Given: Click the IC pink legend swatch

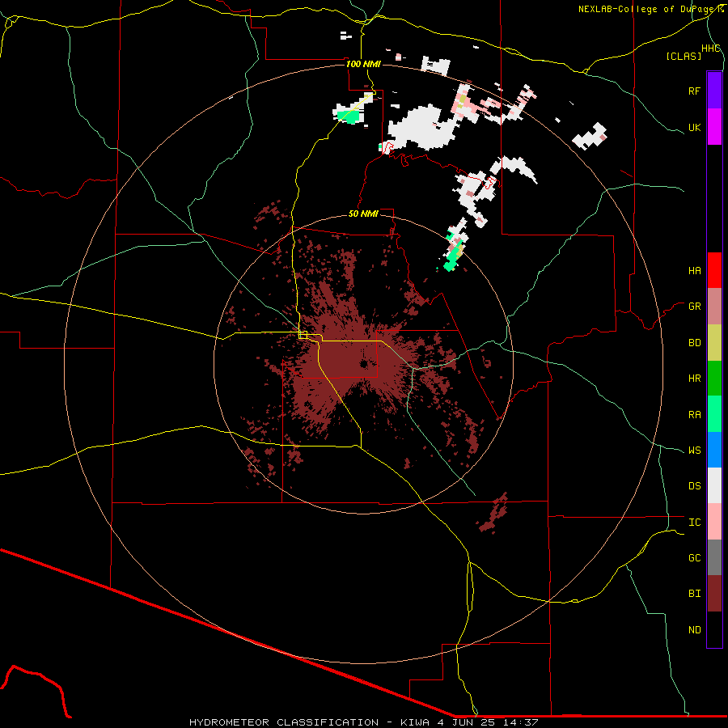Looking at the screenshot, I should click(x=714, y=522).
